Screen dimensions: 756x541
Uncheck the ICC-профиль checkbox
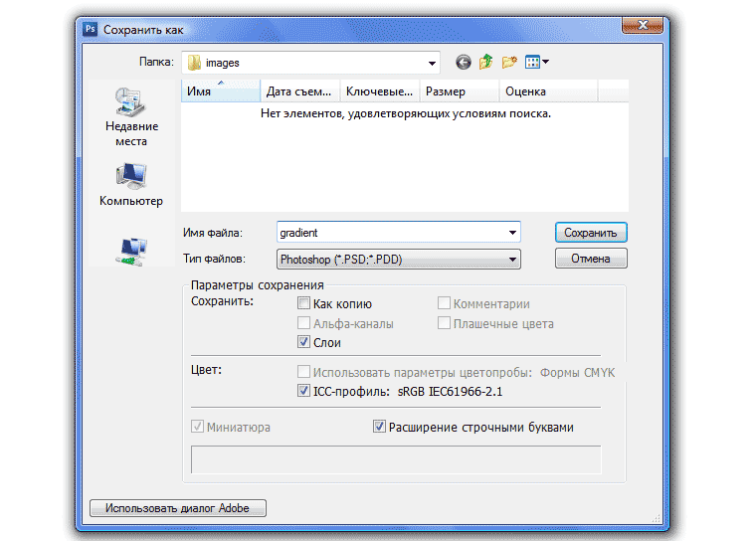point(303,391)
